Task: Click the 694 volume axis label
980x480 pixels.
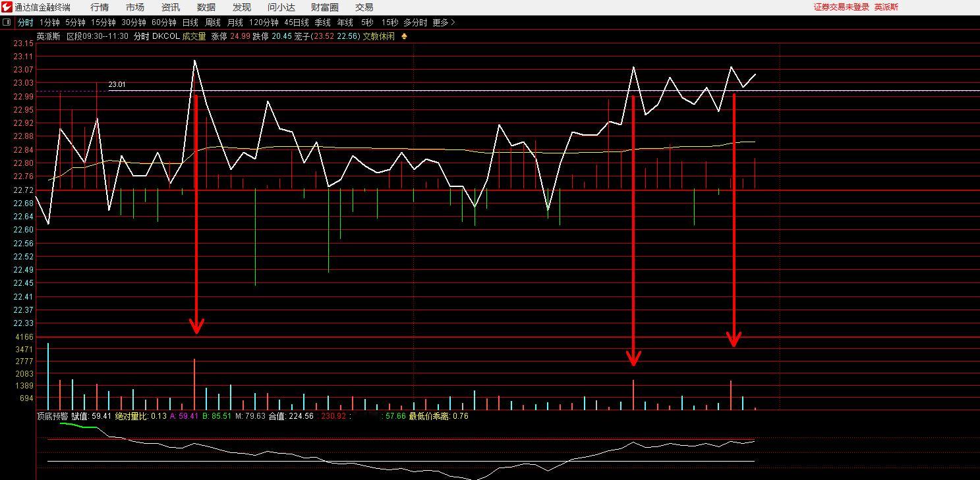Action: point(26,398)
